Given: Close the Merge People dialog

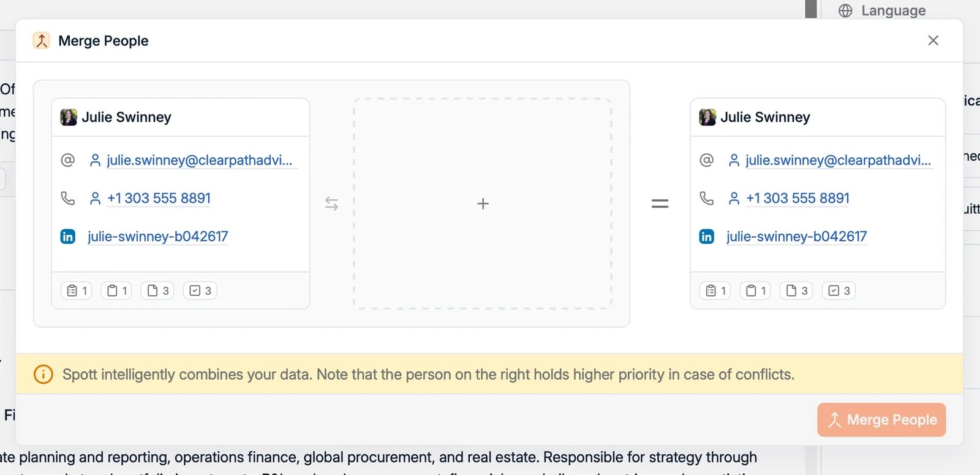Looking at the screenshot, I should pyautogui.click(x=933, y=40).
